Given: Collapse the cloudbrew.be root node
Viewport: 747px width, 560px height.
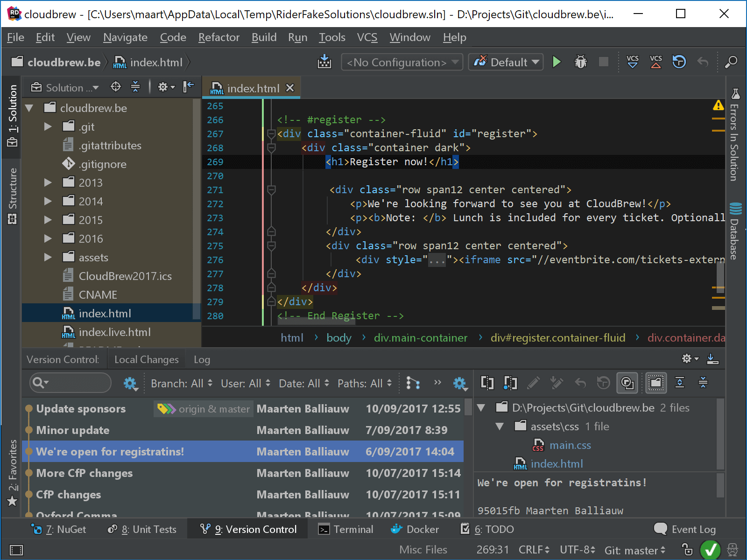Looking at the screenshot, I should pos(29,108).
